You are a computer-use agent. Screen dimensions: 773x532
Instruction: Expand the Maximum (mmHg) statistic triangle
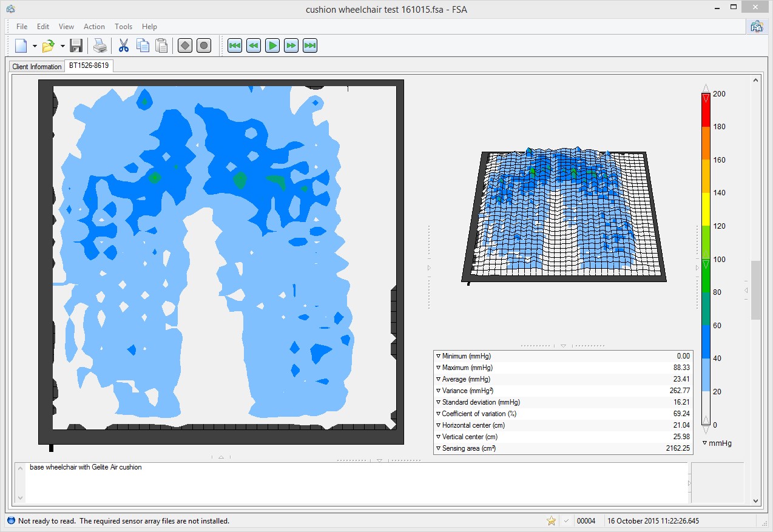point(438,368)
